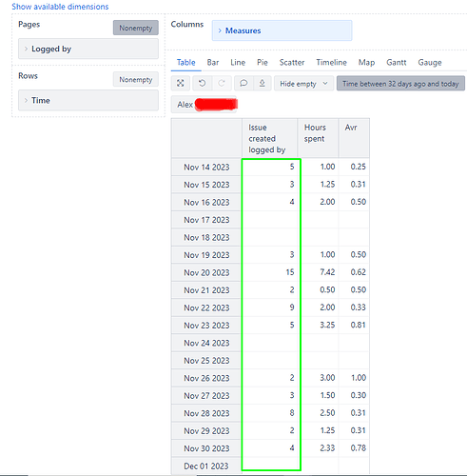Open the Alex page selector
This screenshot has height=476, width=467.
204,105
